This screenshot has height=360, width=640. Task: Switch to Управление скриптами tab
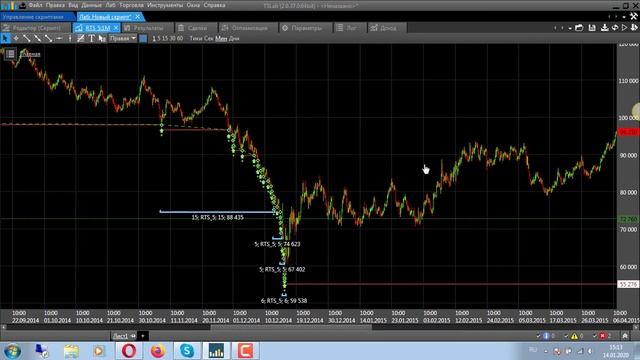coord(37,17)
